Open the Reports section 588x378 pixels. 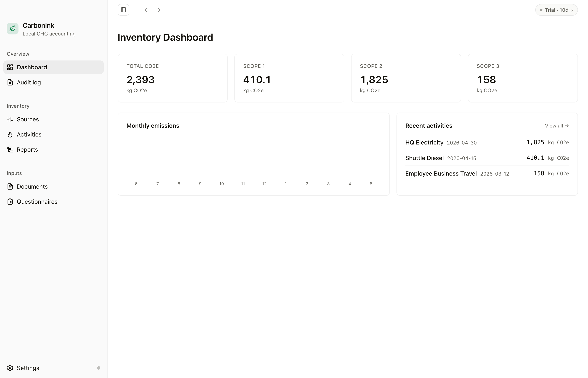54,150
